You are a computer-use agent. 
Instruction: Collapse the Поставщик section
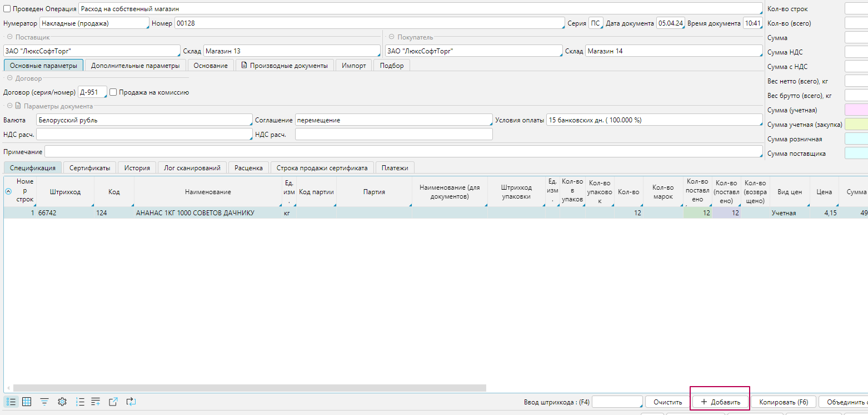point(10,37)
